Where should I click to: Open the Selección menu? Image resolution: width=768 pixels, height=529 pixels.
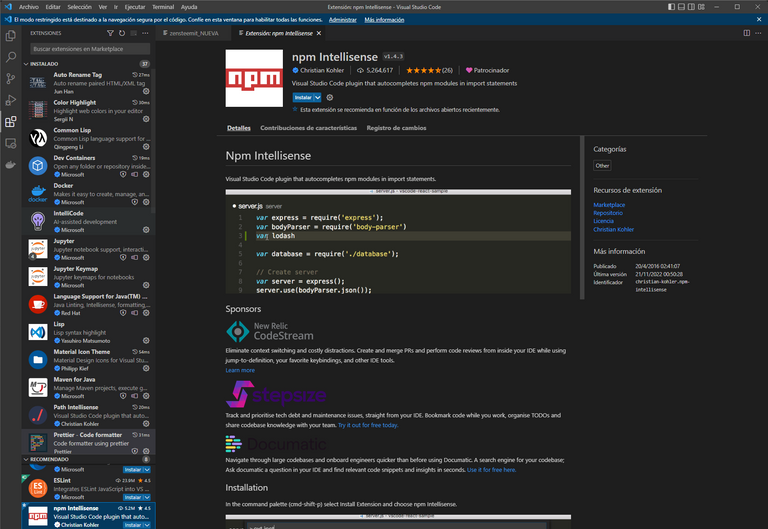pos(79,7)
